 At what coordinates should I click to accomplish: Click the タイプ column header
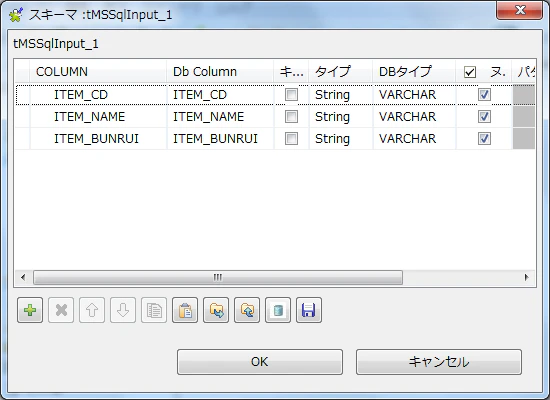[341, 72]
